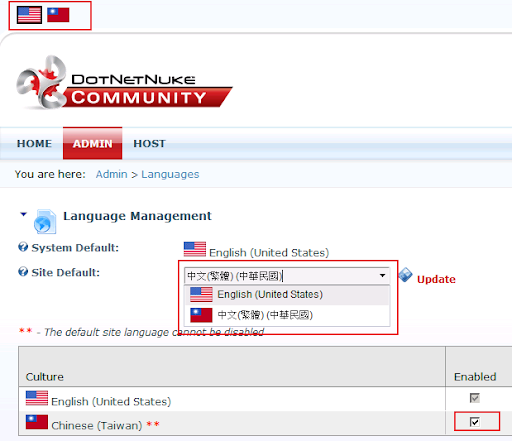
Task: Switch language with the US flag icon at the top
Action: (29, 15)
